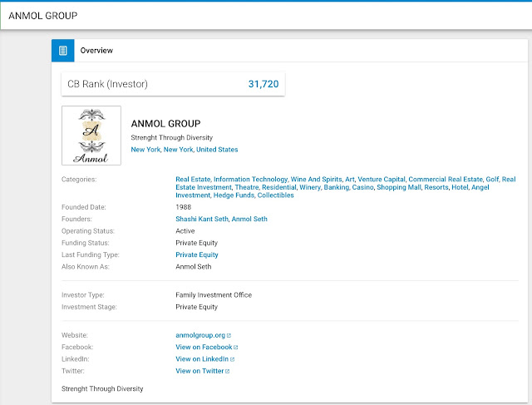This screenshot has height=405, width=532.
Task: Open founder Shashi Kant Seth profile
Action: (202, 219)
